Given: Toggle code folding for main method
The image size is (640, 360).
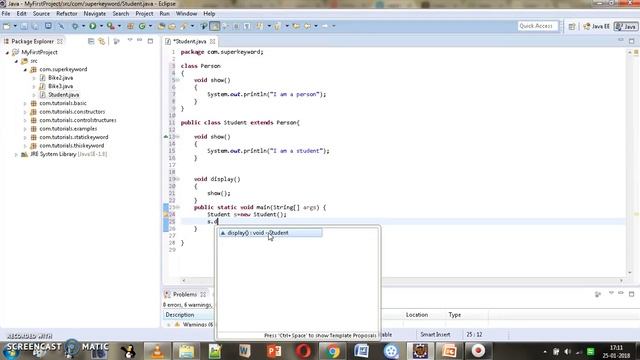Looking at the screenshot, I should (x=178, y=207).
